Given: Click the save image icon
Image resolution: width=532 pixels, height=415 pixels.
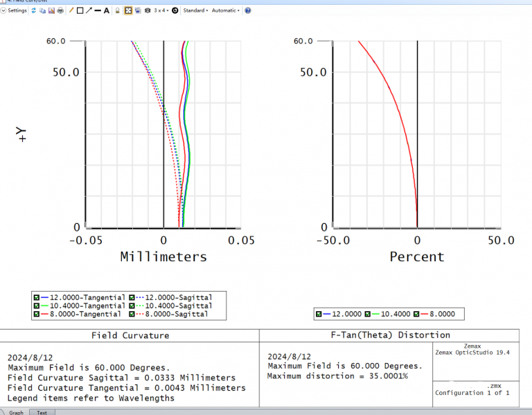Looking at the screenshot, I should (51, 10).
